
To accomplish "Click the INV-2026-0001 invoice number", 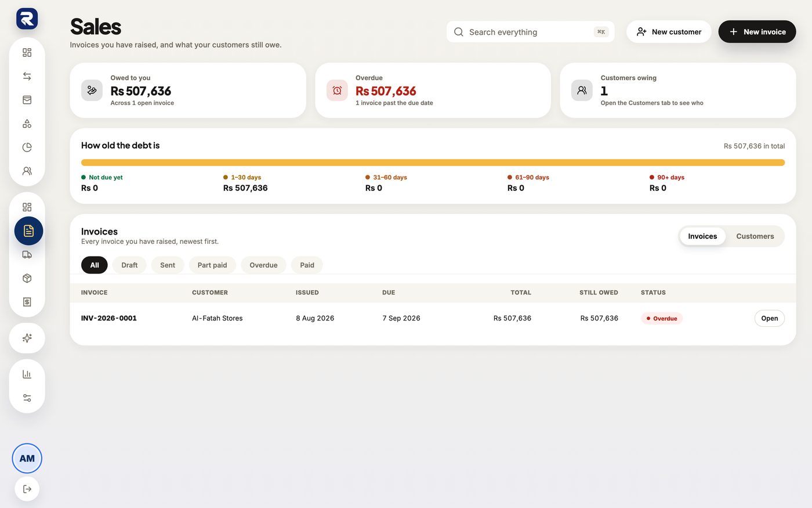I will (x=109, y=318).
